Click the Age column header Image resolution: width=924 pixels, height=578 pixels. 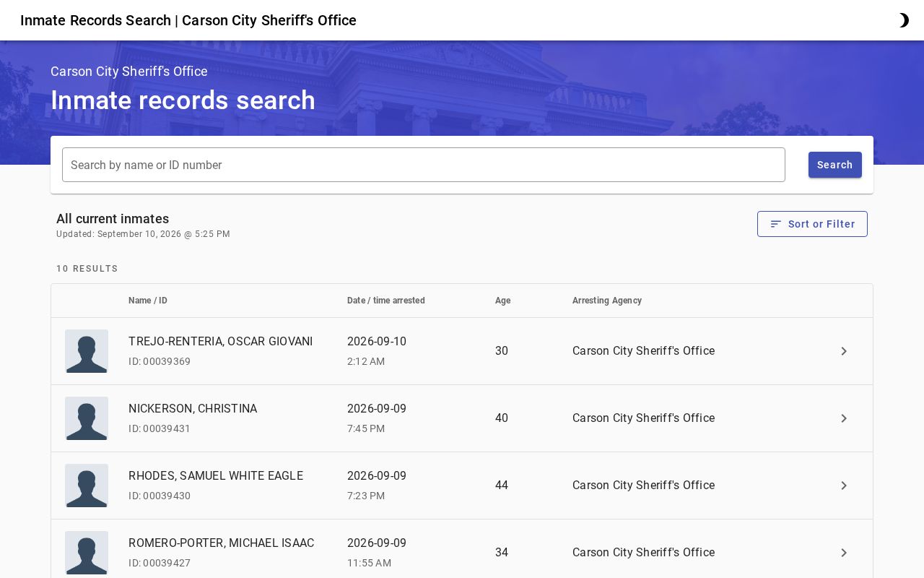tap(503, 301)
